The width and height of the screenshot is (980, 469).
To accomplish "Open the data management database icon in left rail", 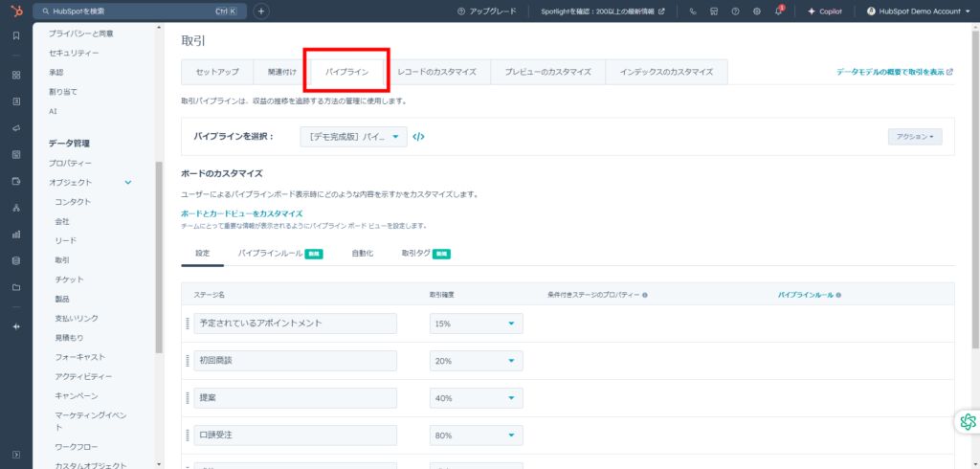I will (x=16, y=260).
